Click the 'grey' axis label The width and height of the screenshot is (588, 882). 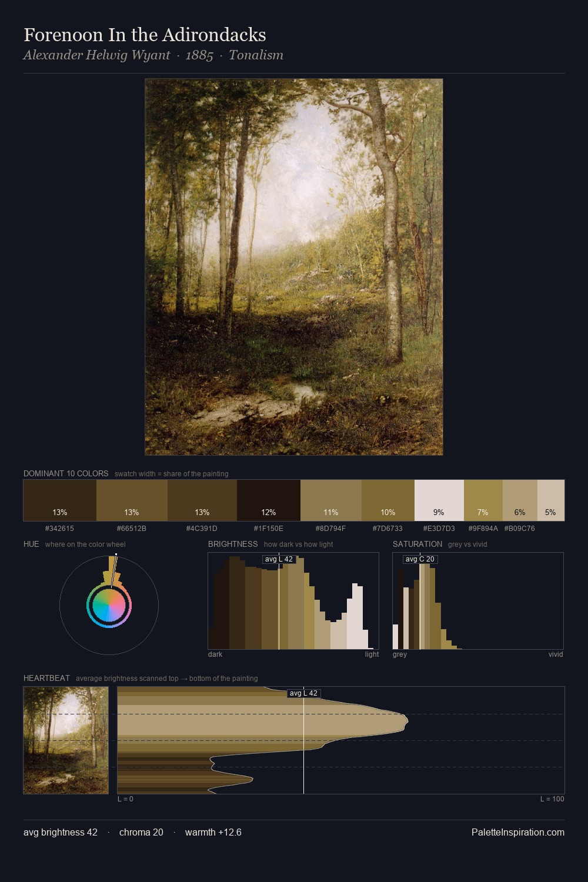click(x=400, y=654)
